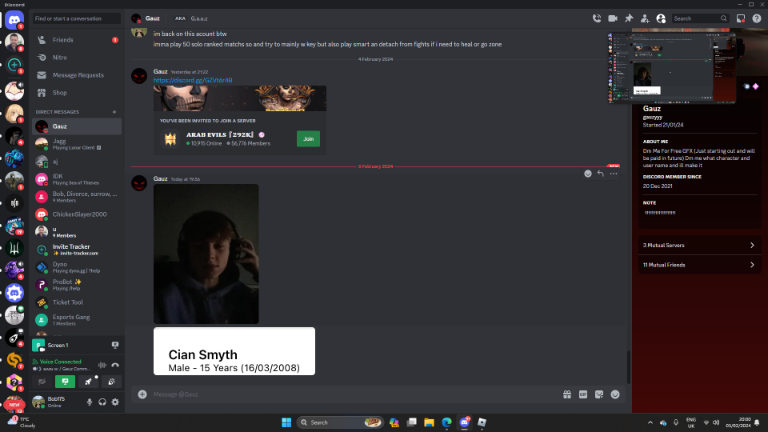
Task: Hide the user profile panel
Action: coord(660,18)
